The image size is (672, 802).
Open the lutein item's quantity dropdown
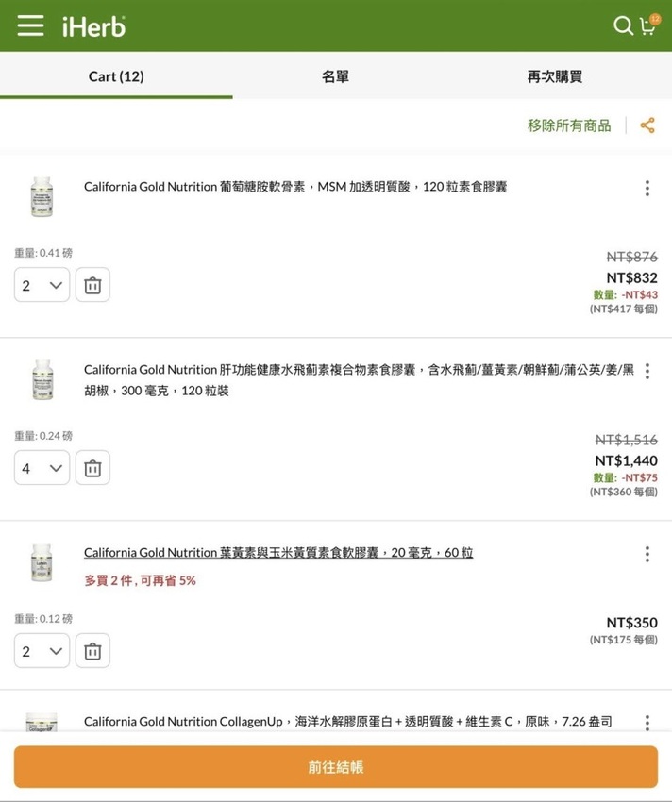coord(41,650)
